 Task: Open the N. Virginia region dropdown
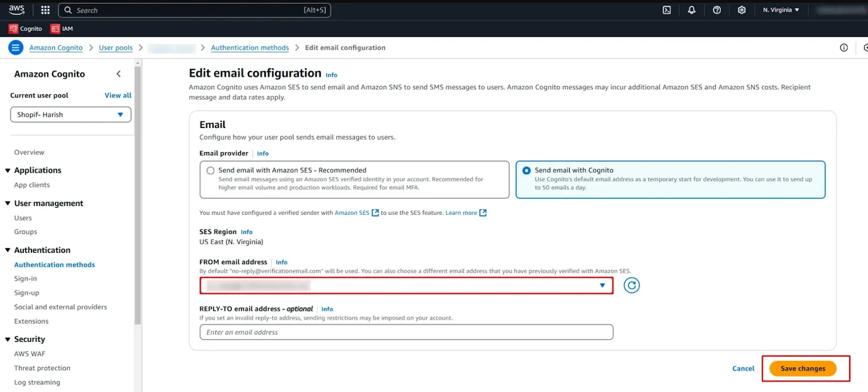coord(781,10)
